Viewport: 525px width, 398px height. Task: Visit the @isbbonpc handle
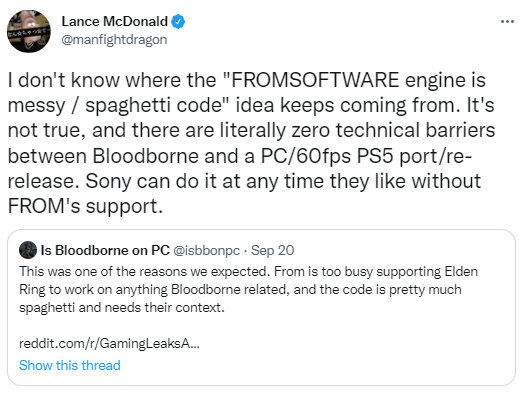coord(206,250)
